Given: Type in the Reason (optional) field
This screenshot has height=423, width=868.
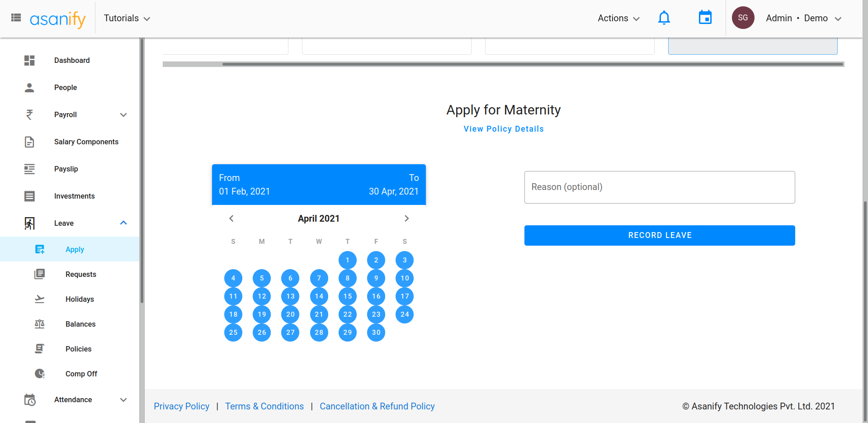Looking at the screenshot, I should tap(660, 187).
